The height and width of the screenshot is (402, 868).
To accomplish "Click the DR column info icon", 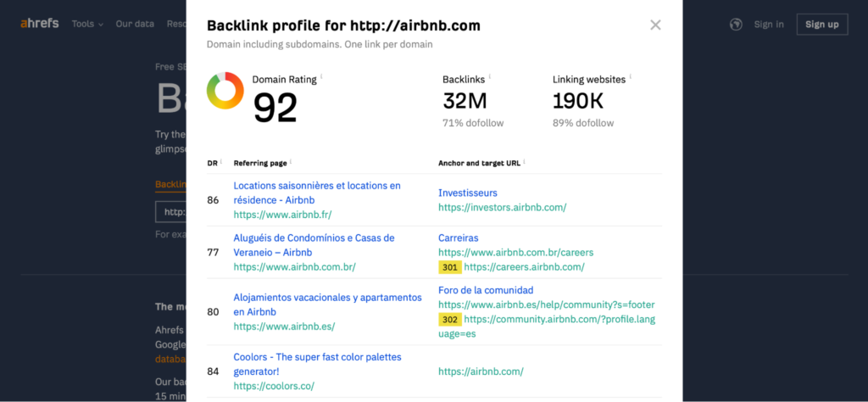I will [221, 161].
